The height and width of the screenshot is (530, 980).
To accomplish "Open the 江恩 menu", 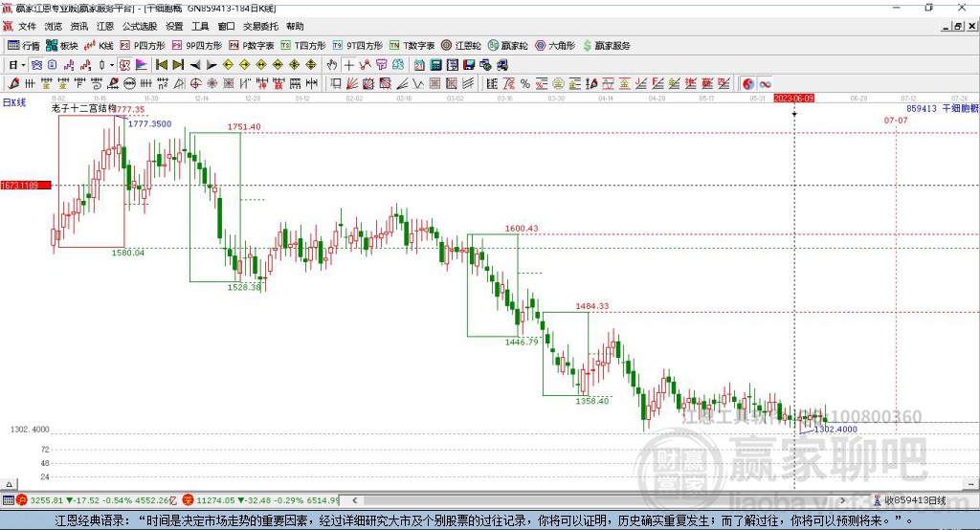I will pos(105,26).
